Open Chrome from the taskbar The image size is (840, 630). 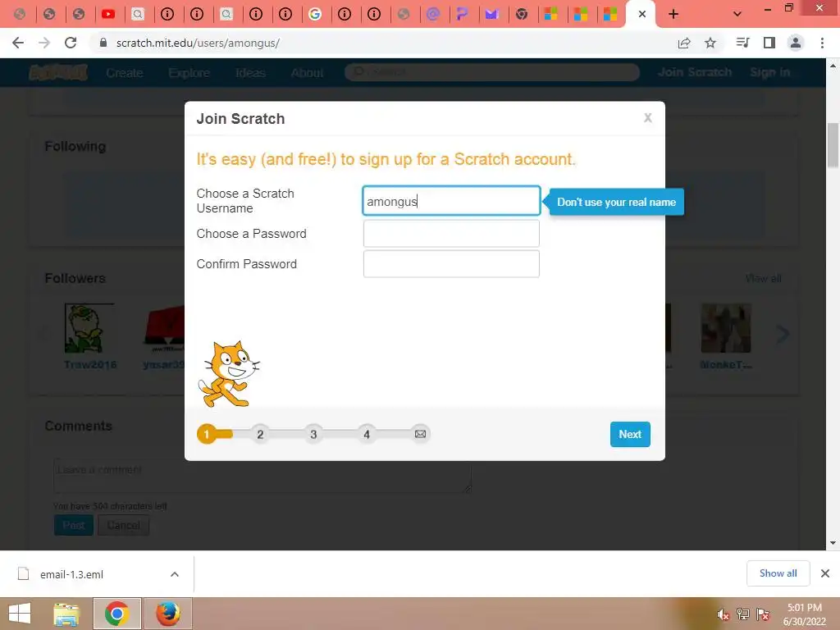click(116, 614)
